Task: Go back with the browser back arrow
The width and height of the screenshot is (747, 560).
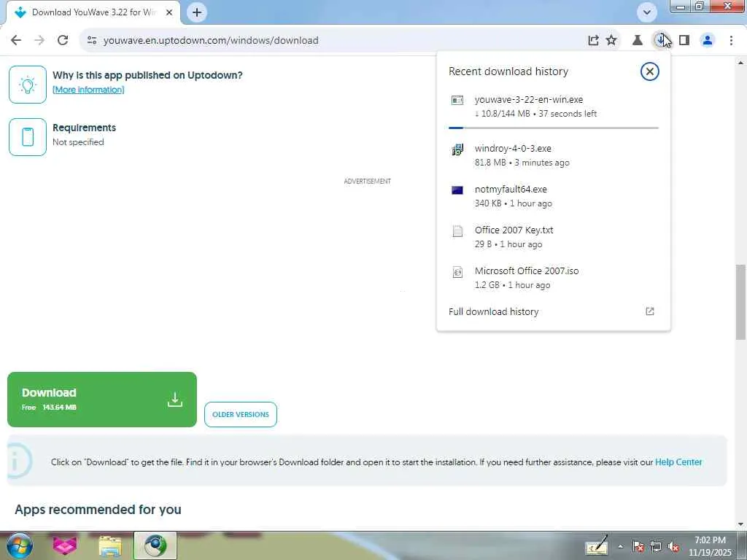Action: point(16,41)
